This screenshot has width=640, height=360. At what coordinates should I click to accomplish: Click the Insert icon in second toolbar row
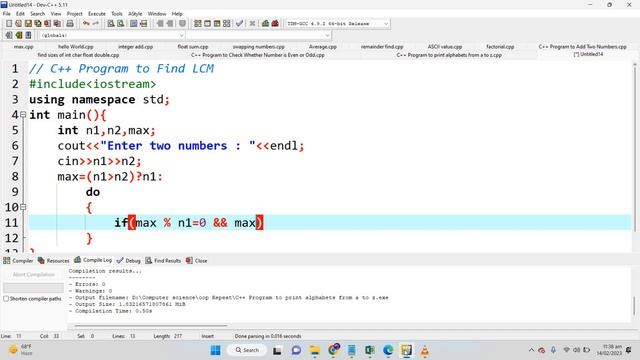pyautogui.click(x=9, y=35)
